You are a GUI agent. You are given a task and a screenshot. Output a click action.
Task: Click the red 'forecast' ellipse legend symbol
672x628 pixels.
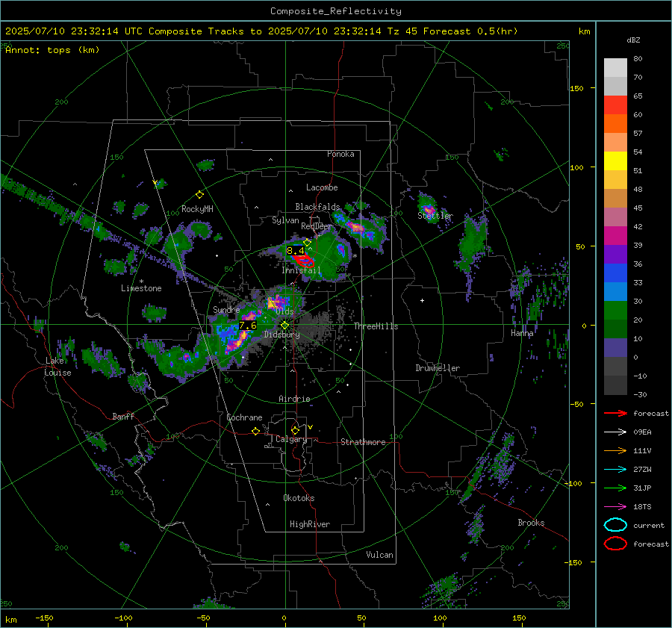[x=615, y=544]
